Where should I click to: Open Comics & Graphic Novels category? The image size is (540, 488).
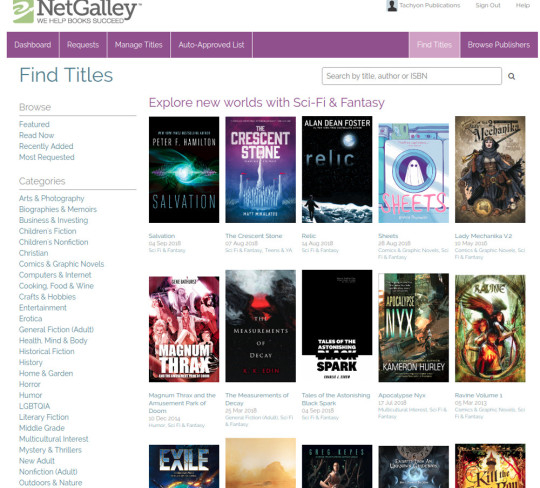(x=61, y=264)
